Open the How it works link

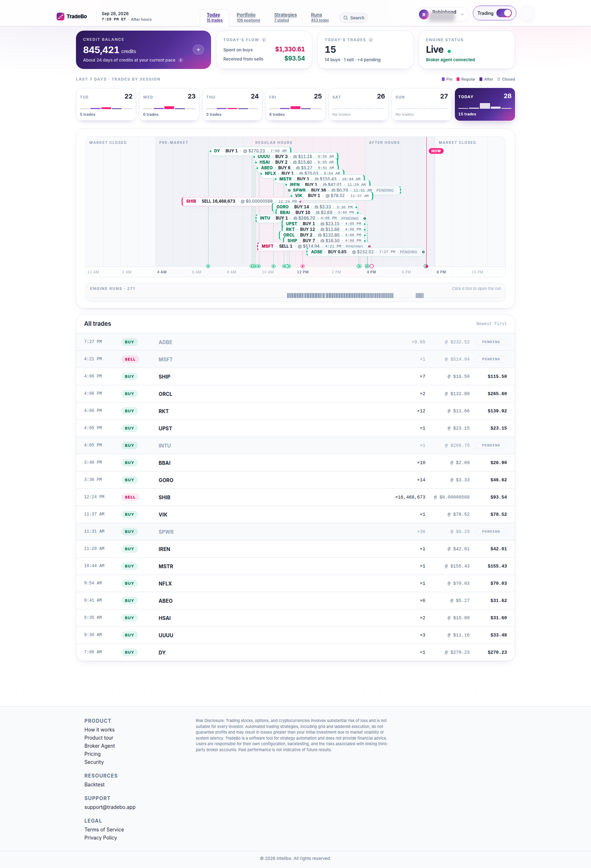(x=100, y=730)
